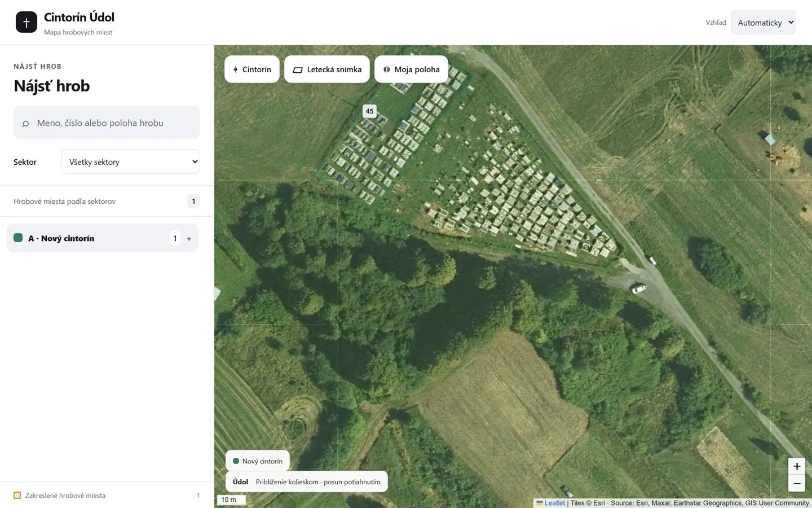Click the Zakreslené hrobové miesta legend box icon
This screenshot has width=812, height=508.
[17, 496]
